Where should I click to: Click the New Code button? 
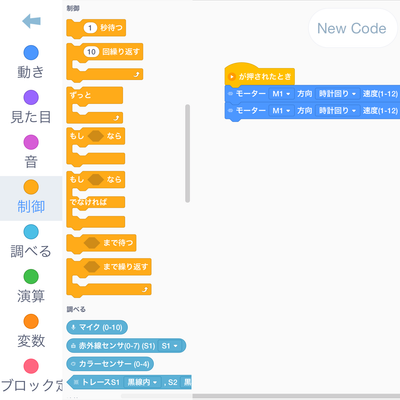point(352,28)
